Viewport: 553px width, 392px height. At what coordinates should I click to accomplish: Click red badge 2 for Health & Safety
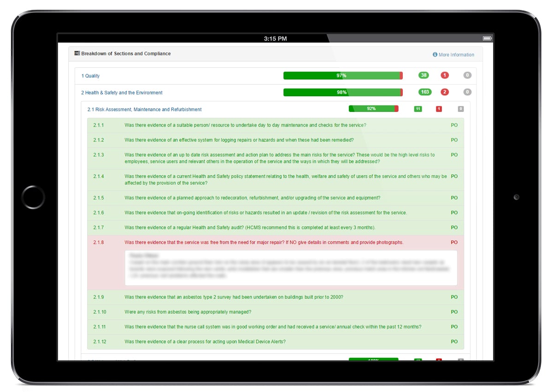point(444,92)
